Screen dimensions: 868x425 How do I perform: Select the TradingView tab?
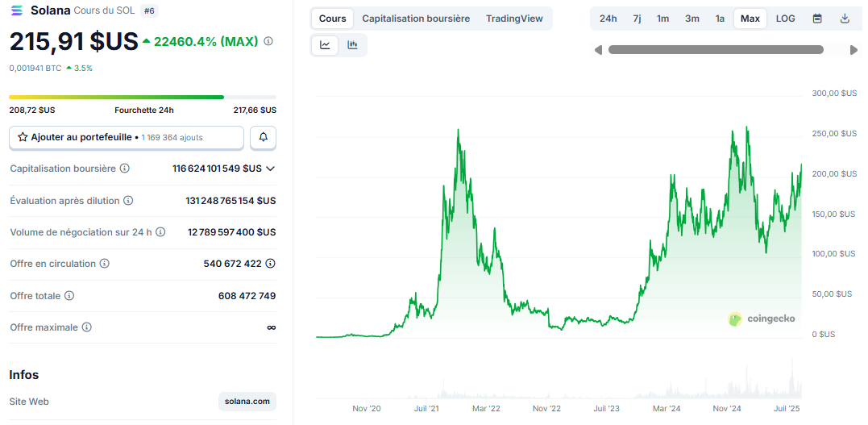pos(514,19)
